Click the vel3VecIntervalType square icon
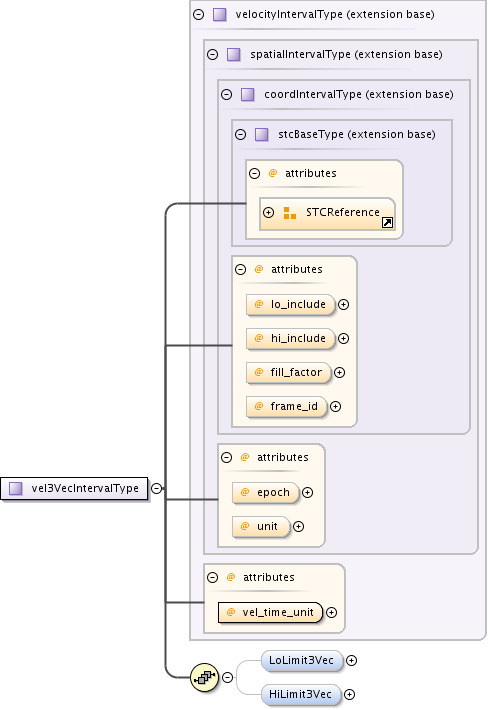The height and width of the screenshot is (710, 488). (x=16, y=489)
